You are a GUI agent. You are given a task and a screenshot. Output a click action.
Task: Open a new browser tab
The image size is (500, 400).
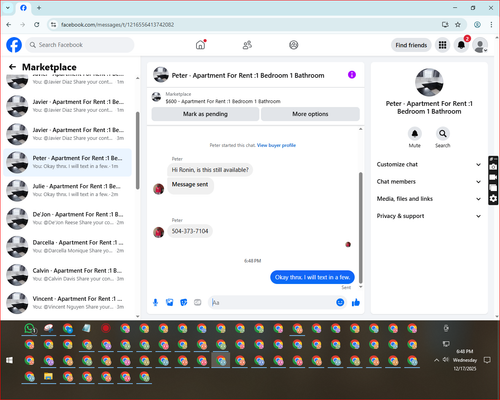[x=39, y=7]
